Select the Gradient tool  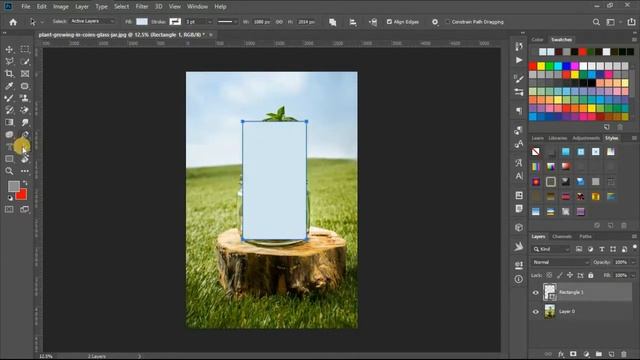[9, 122]
